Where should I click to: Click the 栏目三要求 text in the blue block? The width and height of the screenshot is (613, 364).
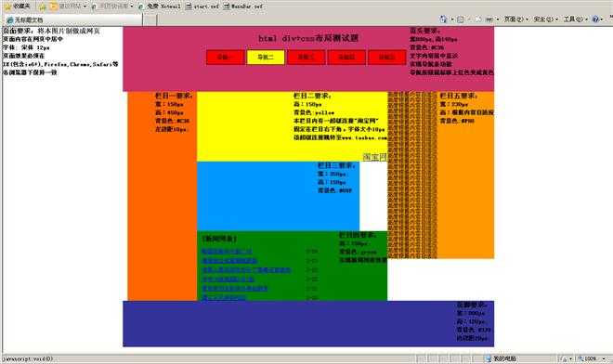tap(336, 166)
